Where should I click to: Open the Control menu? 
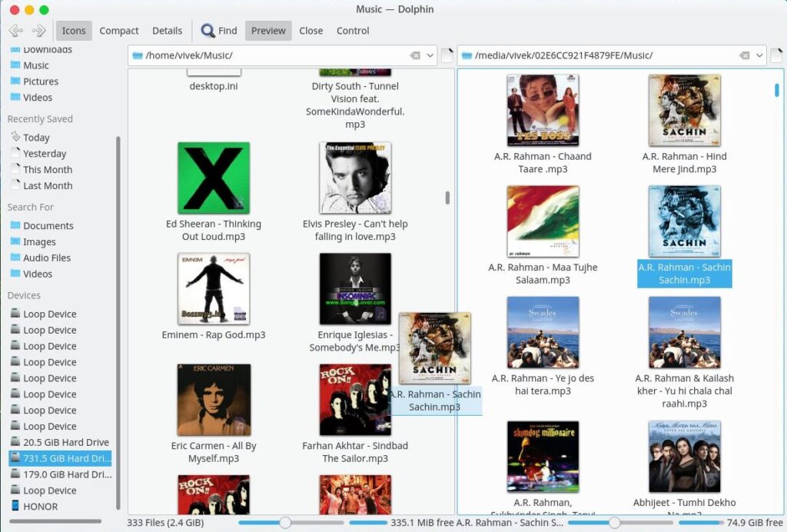[353, 31]
